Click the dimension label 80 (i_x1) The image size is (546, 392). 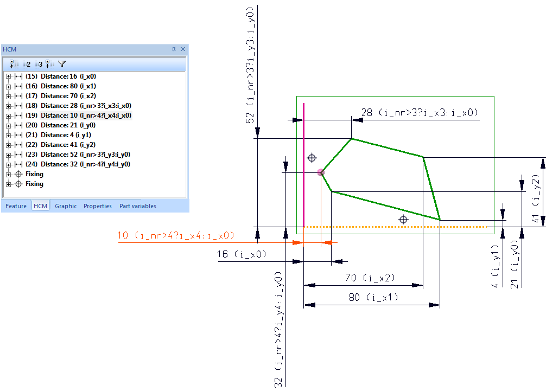pyautogui.click(x=373, y=298)
